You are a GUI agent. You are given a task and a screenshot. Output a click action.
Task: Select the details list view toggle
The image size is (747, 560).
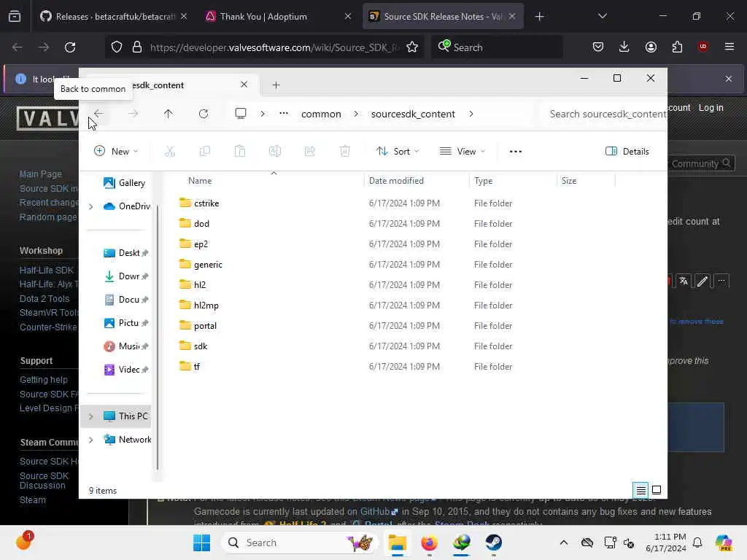[640, 490]
